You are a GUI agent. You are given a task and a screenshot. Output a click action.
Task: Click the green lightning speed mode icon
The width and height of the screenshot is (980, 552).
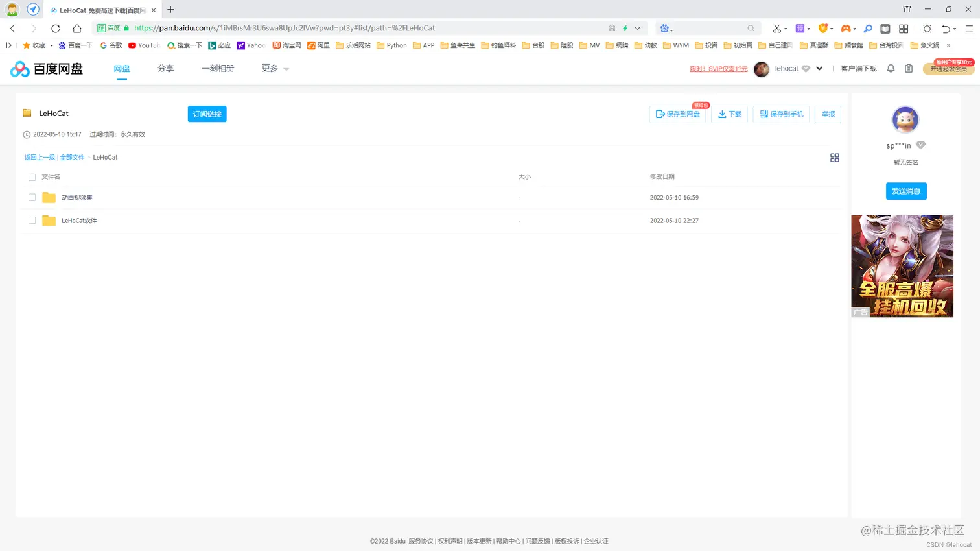click(625, 29)
